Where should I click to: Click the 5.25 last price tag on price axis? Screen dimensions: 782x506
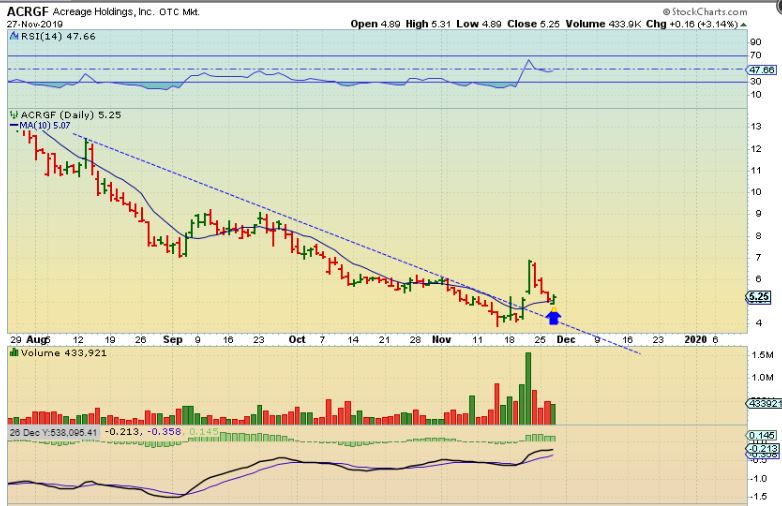pyautogui.click(x=759, y=297)
